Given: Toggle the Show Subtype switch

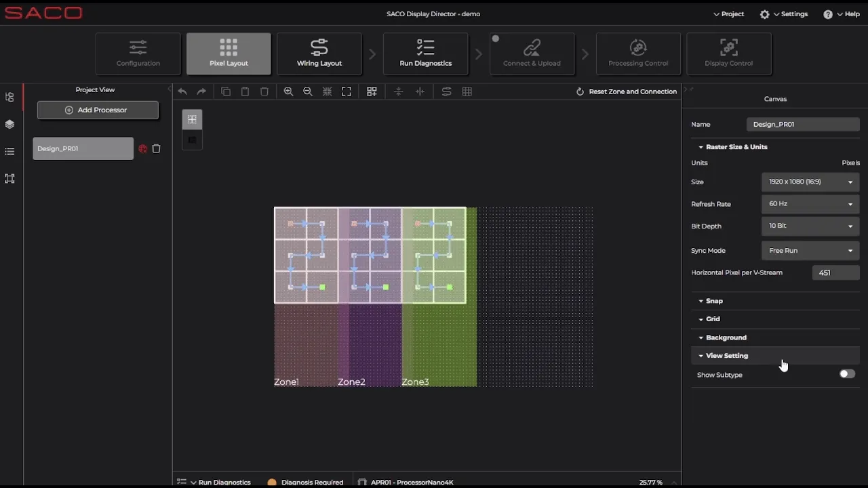Looking at the screenshot, I should pyautogui.click(x=847, y=374).
